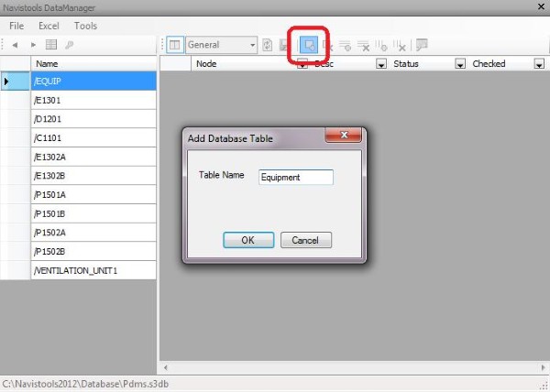Click the Table Name input field
This screenshot has height=392, width=550.
(294, 177)
